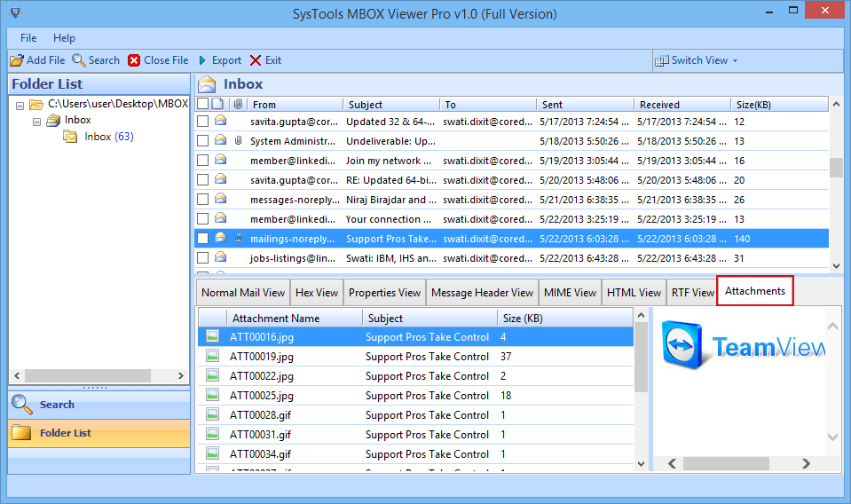
Task: Check the jobs-listings Swati IBM email checkbox
Action: coord(202,257)
